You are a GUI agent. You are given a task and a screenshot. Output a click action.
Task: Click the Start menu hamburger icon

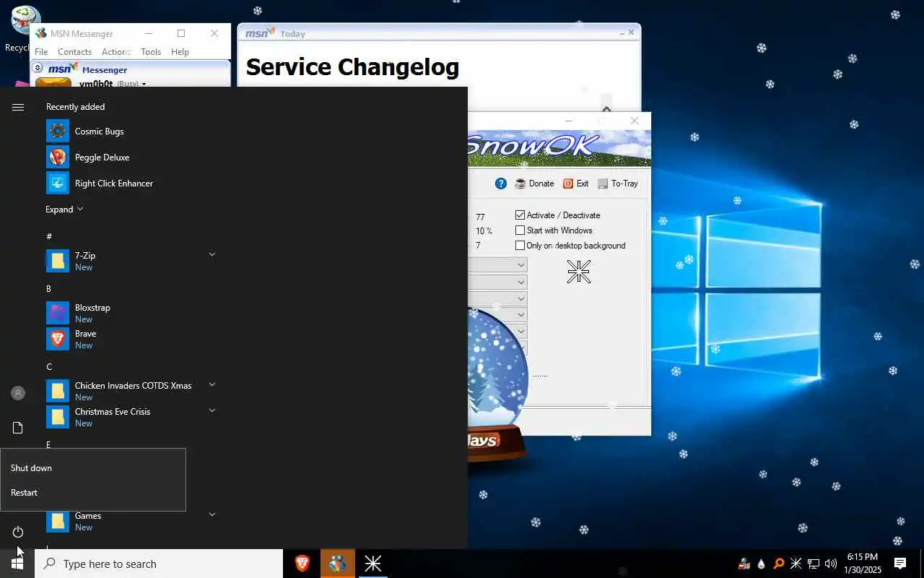(18, 107)
